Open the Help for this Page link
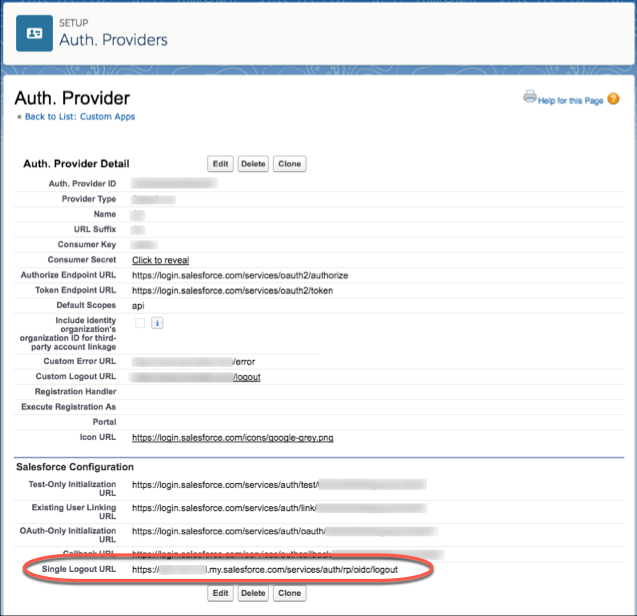Viewport: 637px width, 616px height. pyautogui.click(x=571, y=98)
